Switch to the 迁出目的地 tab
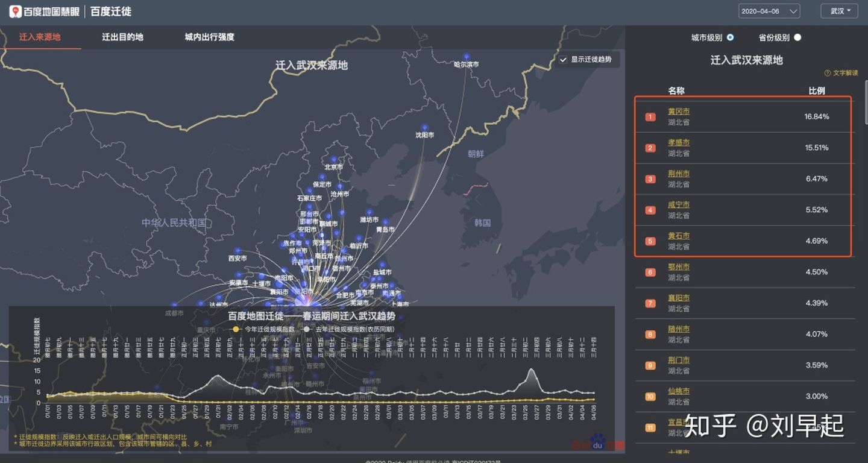This screenshot has width=868, height=463. click(122, 37)
